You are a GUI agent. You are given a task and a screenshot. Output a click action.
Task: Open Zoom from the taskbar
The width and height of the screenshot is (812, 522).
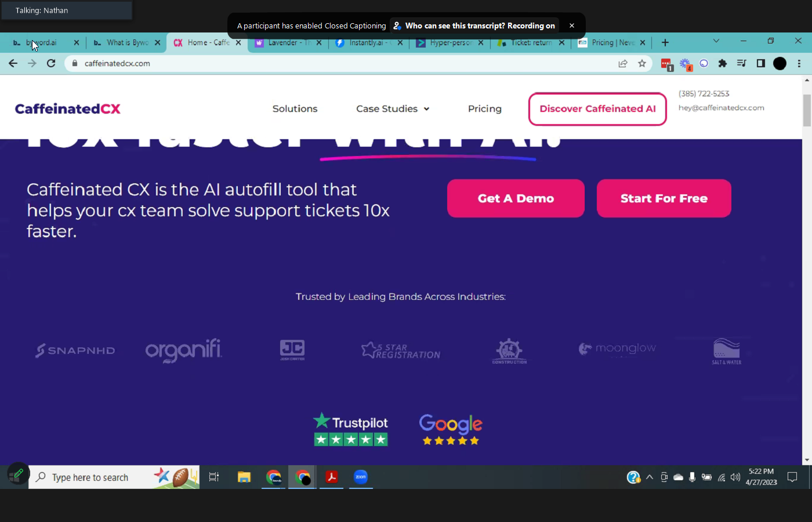click(x=361, y=477)
